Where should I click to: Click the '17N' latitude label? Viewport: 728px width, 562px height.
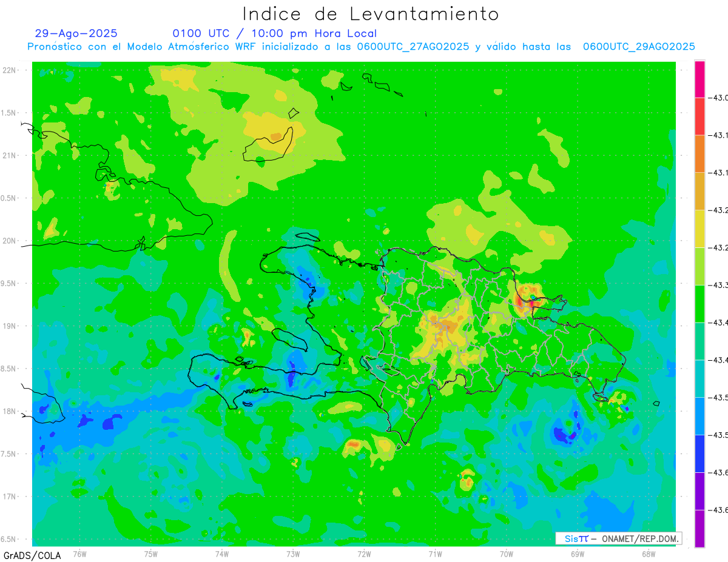click(x=10, y=497)
